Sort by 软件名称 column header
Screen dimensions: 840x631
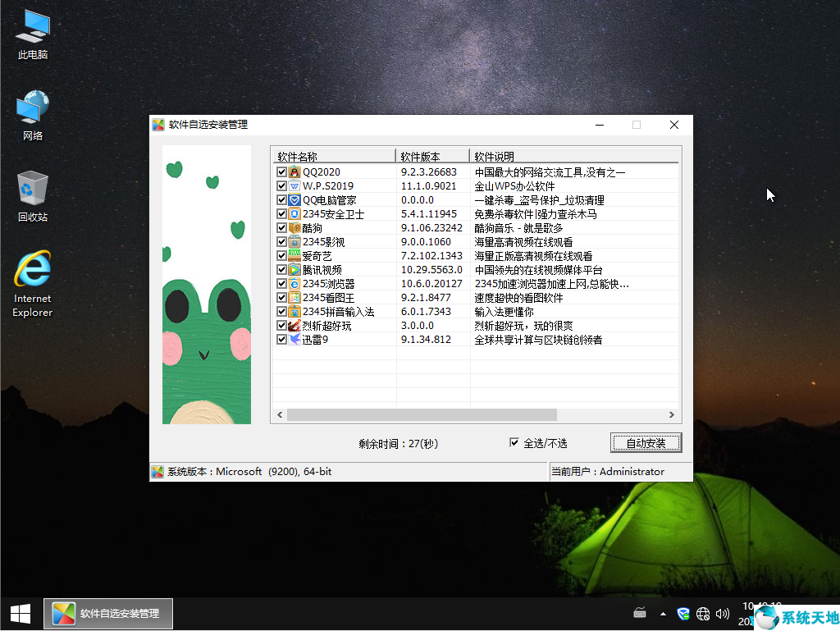(334, 157)
